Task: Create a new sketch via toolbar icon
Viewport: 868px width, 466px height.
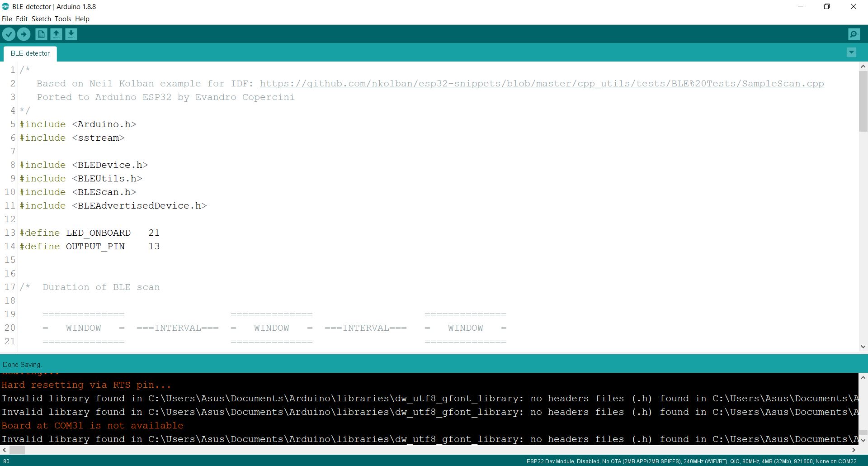Action: [41, 34]
